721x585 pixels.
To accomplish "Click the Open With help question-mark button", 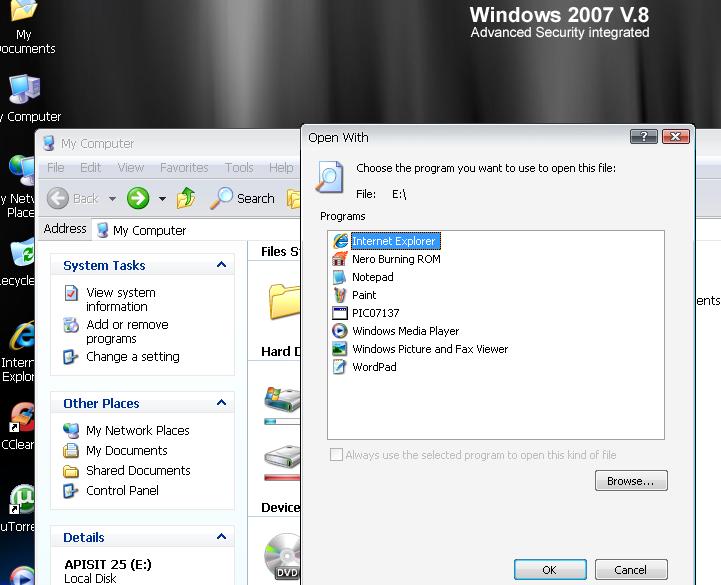I will click(644, 136).
